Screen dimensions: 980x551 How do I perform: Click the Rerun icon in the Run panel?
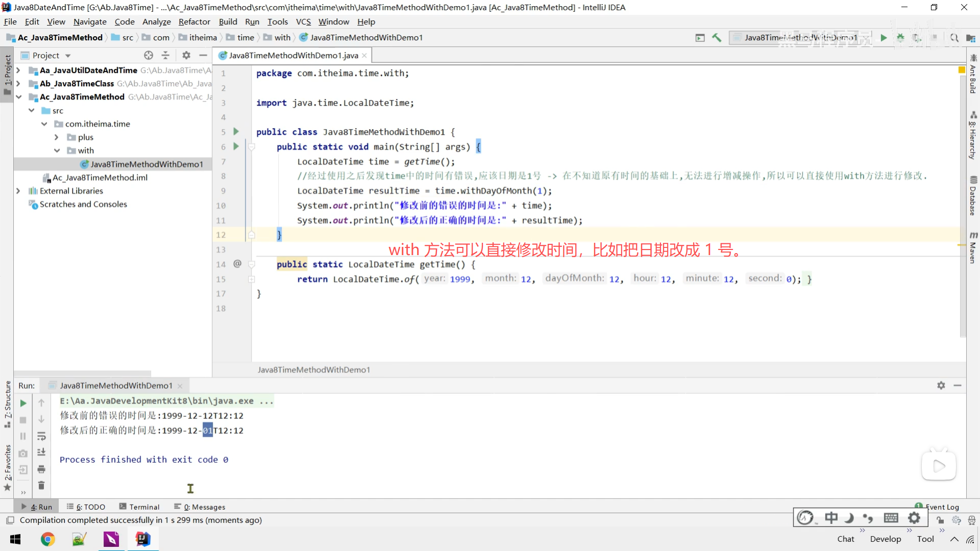(x=23, y=403)
